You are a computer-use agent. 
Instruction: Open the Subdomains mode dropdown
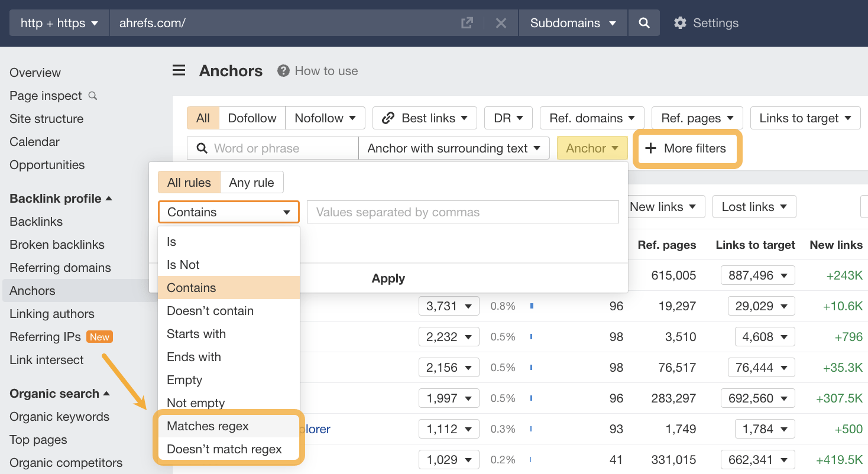(573, 23)
